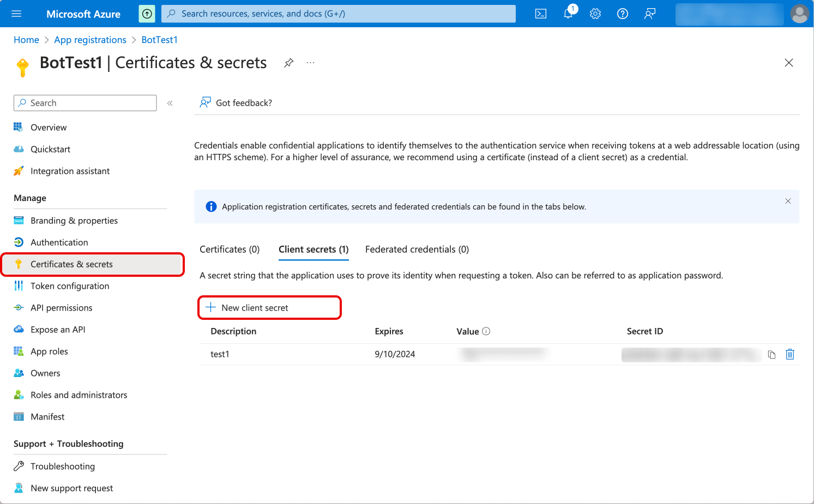Click the Expires column header
Screen dimensions: 814x504
389,331
